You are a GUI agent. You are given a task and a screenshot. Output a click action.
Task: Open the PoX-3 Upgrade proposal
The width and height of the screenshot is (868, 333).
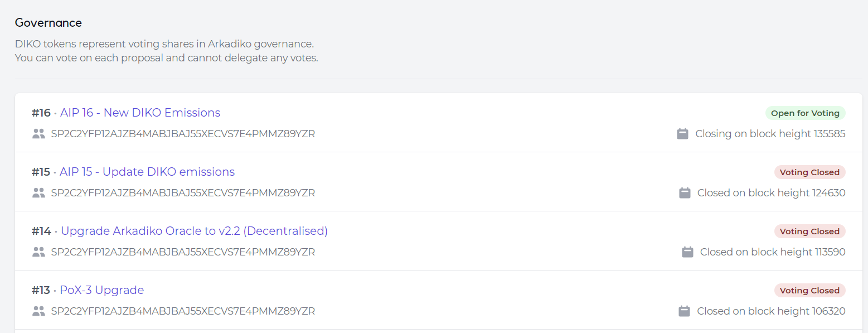tap(102, 290)
